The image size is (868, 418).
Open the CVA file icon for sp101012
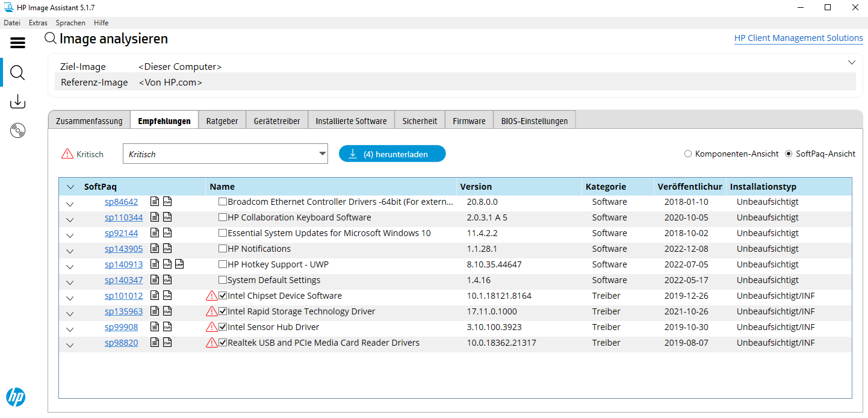167,296
